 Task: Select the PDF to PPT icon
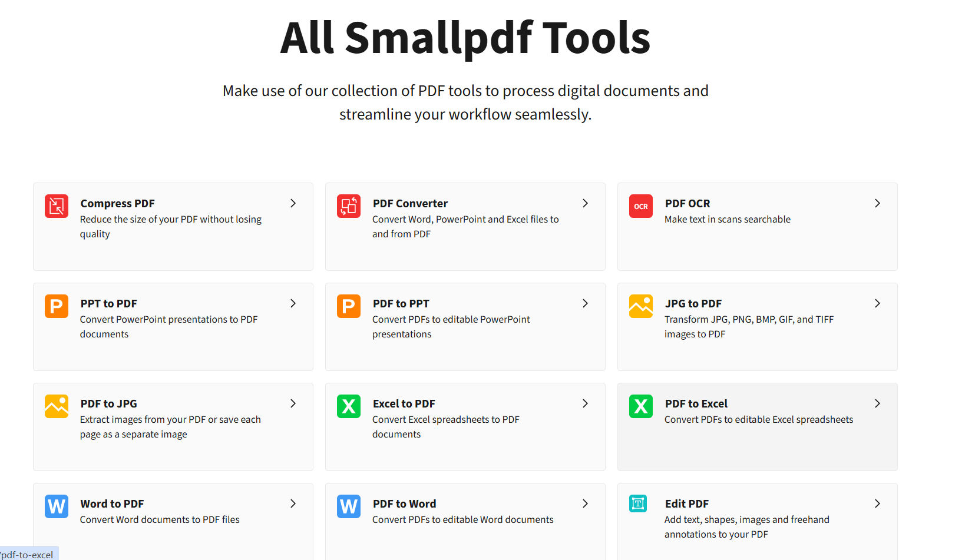[348, 306]
